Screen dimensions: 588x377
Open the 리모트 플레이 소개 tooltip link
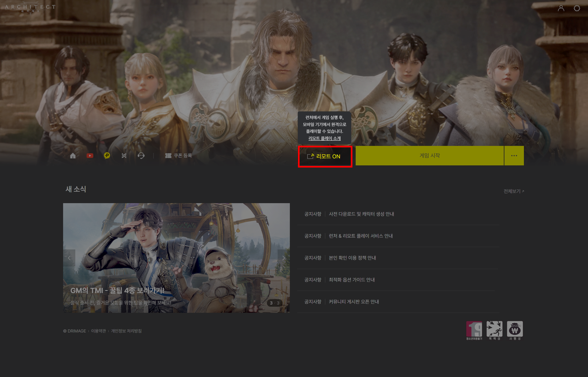[x=324, y=138]
